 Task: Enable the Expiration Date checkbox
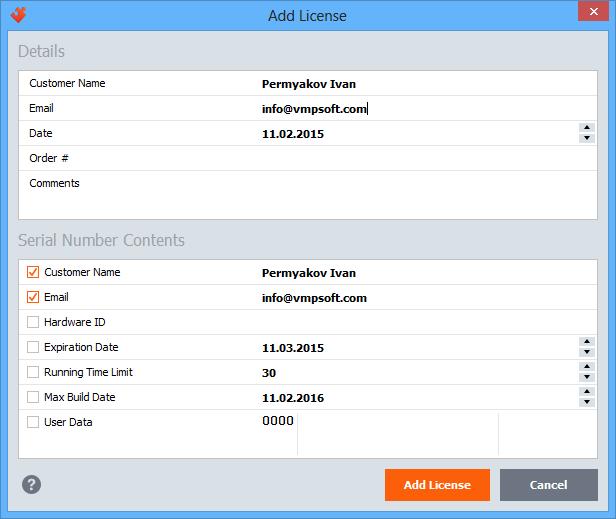pos(33,347)
